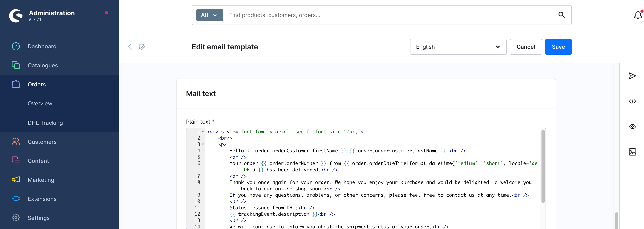644x229 pixels.
Task: Toggle the preview eye icon
Action: click(x=632, y=127)
